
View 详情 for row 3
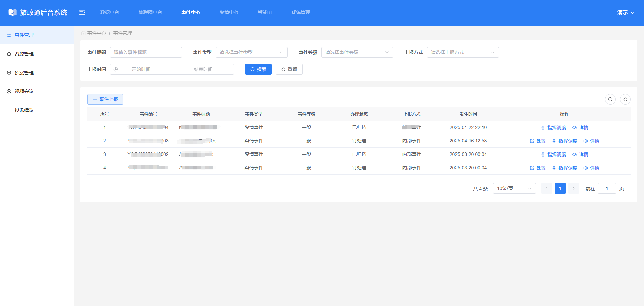pyautogui.click(x=580, y=155)
